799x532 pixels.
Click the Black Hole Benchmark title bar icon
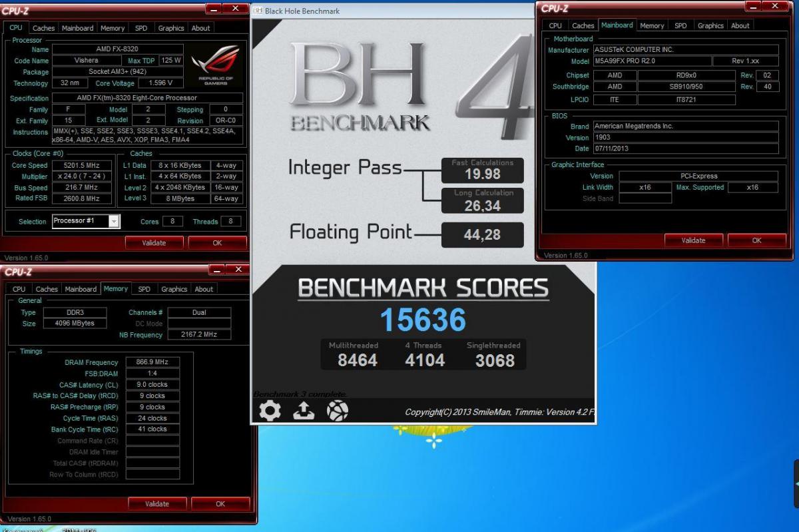click(x=258, y=11)
